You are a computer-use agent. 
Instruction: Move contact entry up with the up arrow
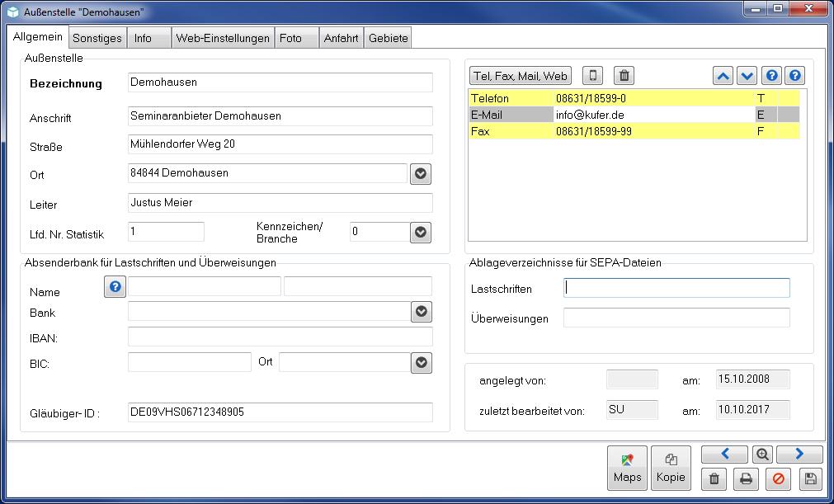click(x=723, y=76)
